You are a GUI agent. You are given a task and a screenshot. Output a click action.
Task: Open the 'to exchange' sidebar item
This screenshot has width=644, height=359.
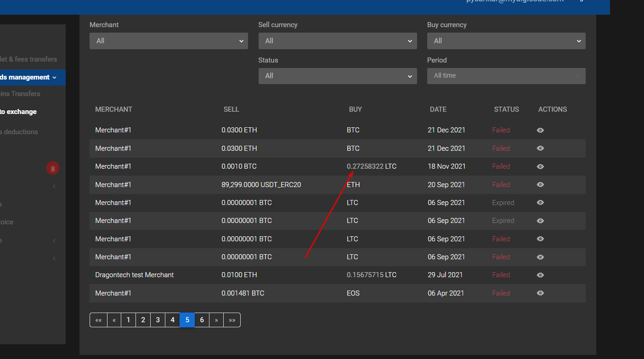click(x=18, y=112)
